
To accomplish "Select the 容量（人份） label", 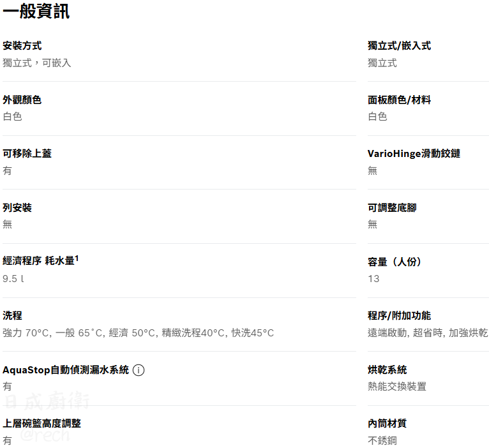I will pyautogui.click(x=395, y=262).
